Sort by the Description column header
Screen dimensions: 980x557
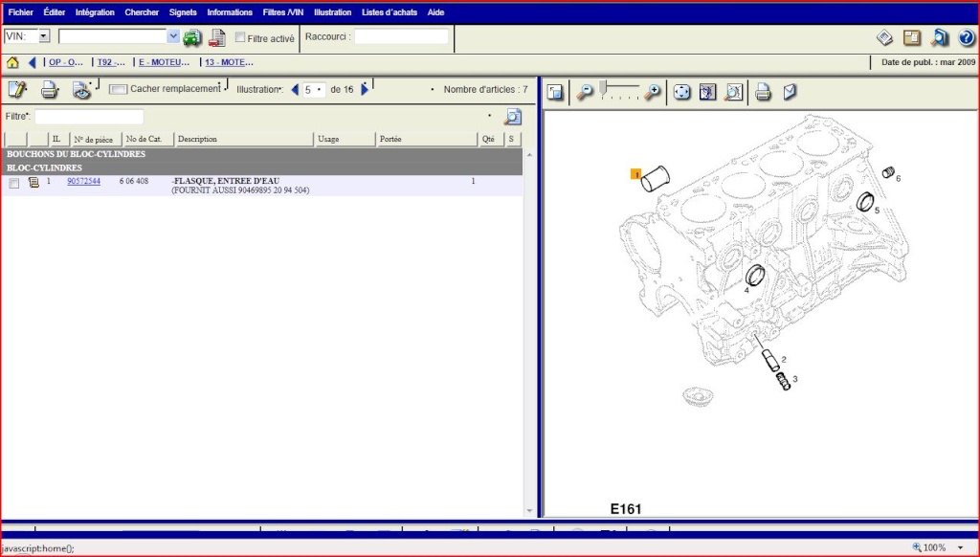pyautogui.click(x=244, y=140)
